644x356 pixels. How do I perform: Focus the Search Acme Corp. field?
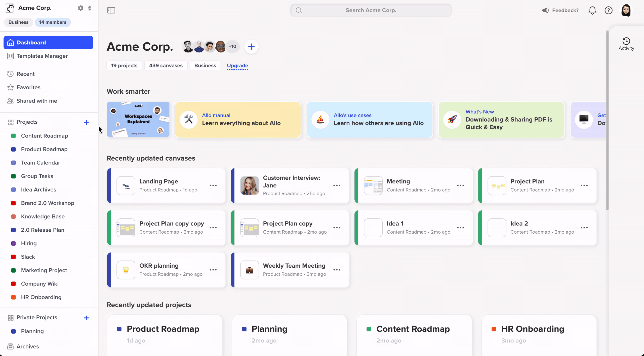click(371, 10)
